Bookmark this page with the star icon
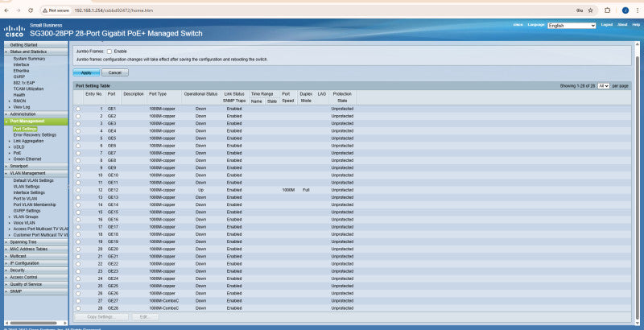644x330 pixels. [x=591, y=10]
